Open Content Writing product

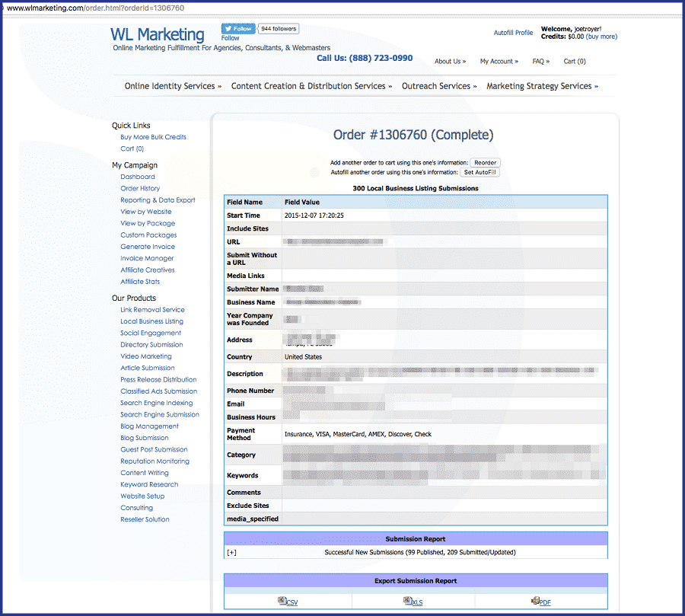click(145, 473)
